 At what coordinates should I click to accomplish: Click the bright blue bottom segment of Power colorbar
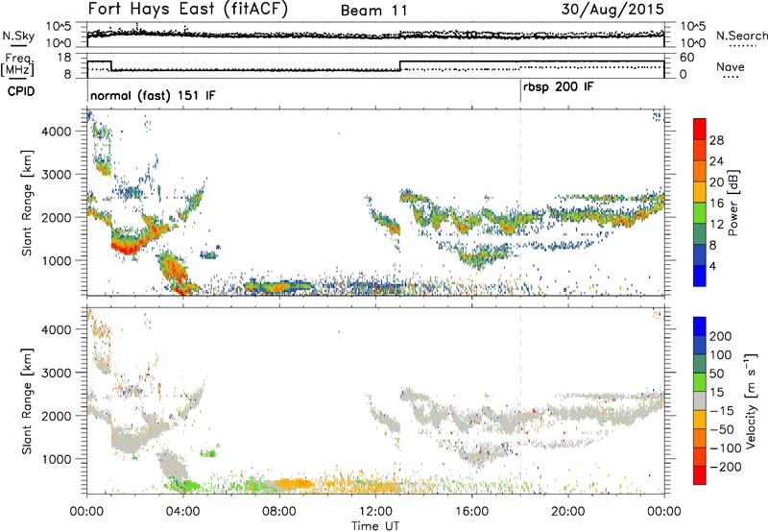700,276
